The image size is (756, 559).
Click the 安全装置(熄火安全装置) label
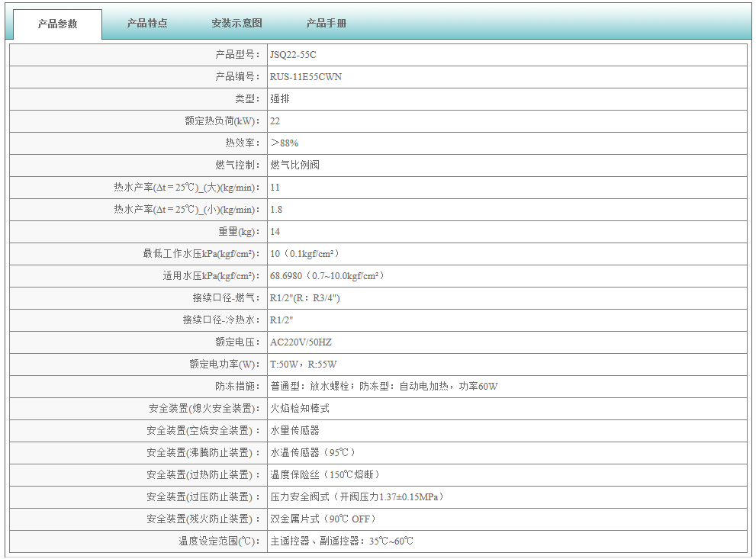coord(204,409)
